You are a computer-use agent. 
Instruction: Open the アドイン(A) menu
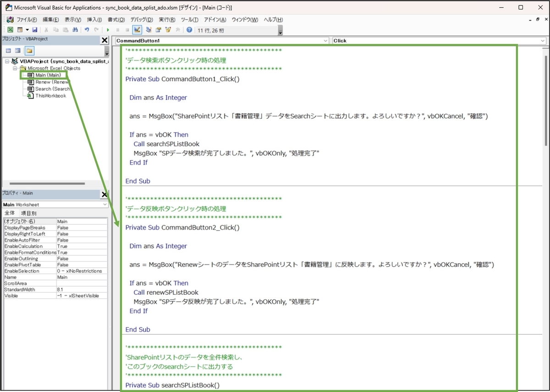pos(215,20)
